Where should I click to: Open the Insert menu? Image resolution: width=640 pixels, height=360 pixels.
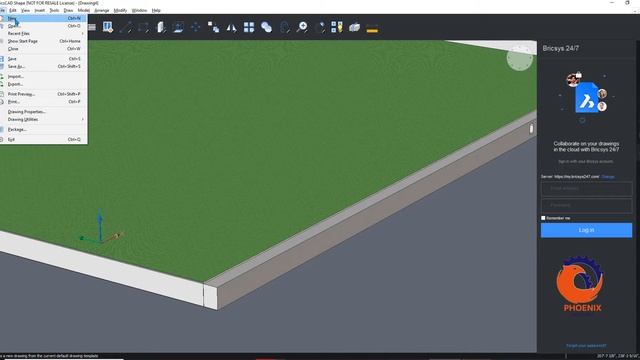coord(40,10)
